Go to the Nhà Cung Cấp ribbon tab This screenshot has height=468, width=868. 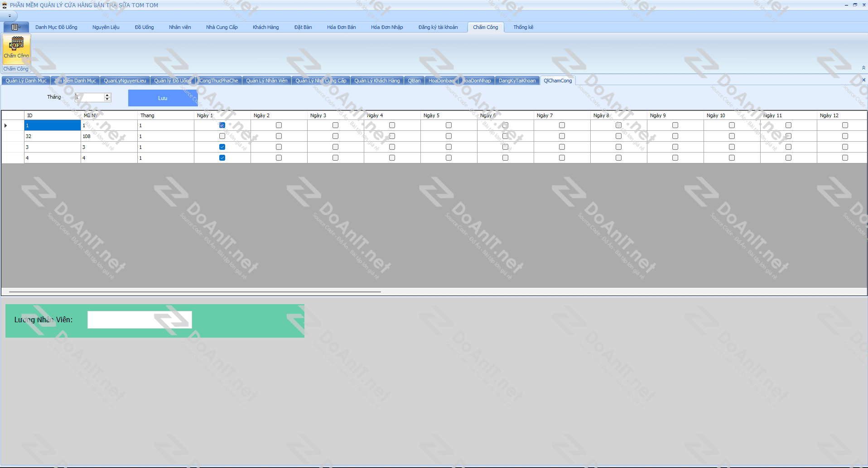(222, 27)
